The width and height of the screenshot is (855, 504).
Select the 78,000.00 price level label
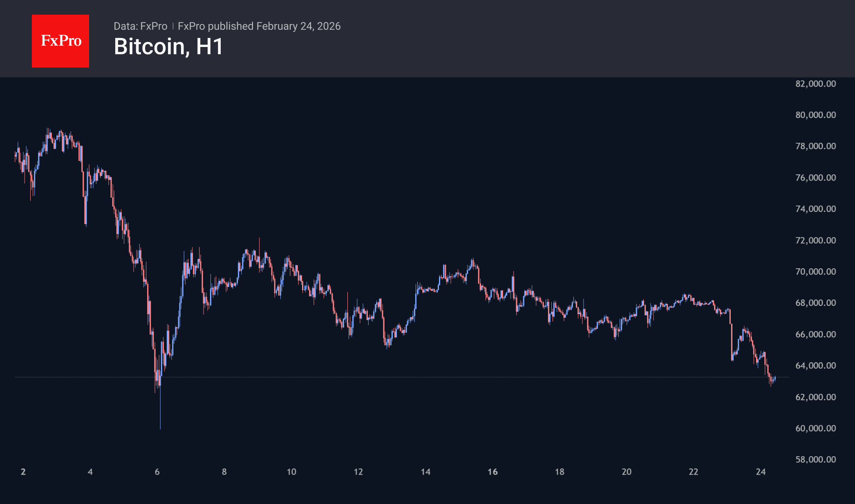point(815,146)
